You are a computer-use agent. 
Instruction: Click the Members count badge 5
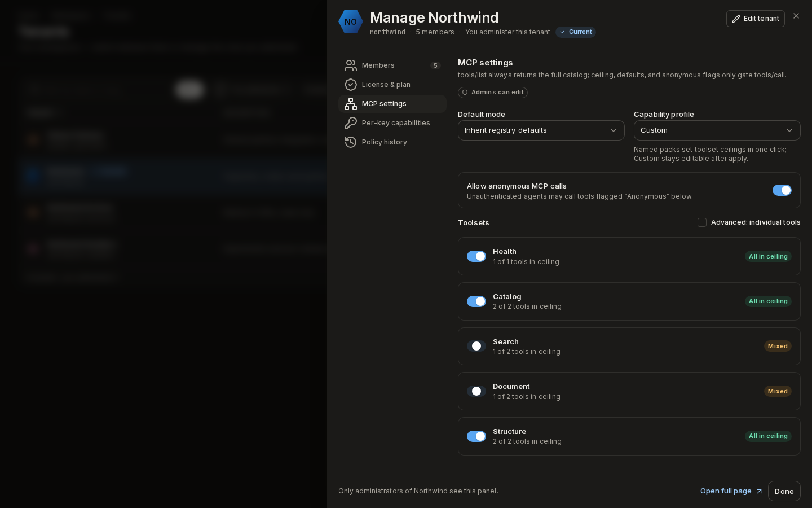pyautogui.click(x=435, y=65)
